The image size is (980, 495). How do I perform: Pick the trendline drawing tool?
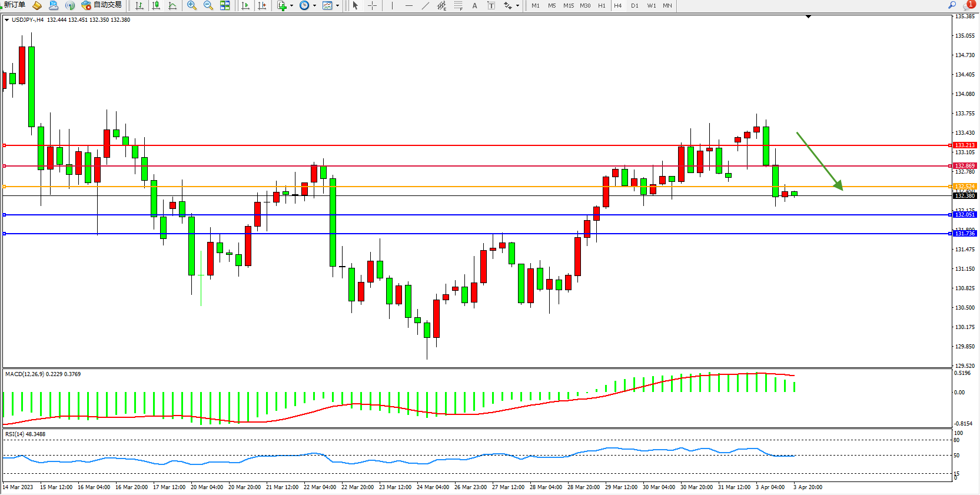click(x=426, y=6)
